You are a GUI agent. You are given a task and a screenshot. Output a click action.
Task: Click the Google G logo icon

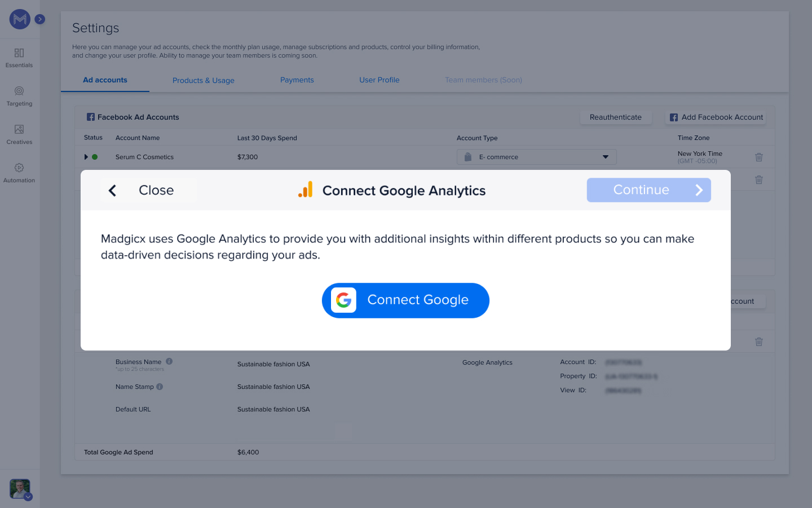[x=343, y=300]
